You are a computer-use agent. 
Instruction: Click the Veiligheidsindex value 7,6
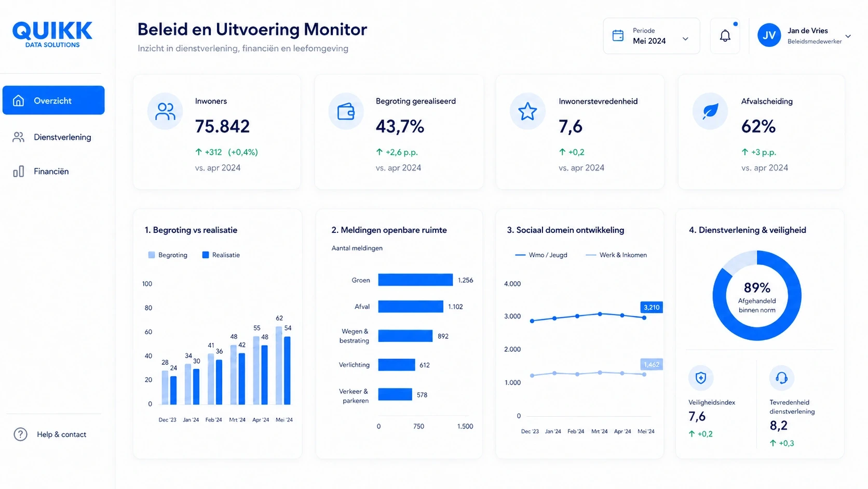pyautogui.click(x=697, y=417)
